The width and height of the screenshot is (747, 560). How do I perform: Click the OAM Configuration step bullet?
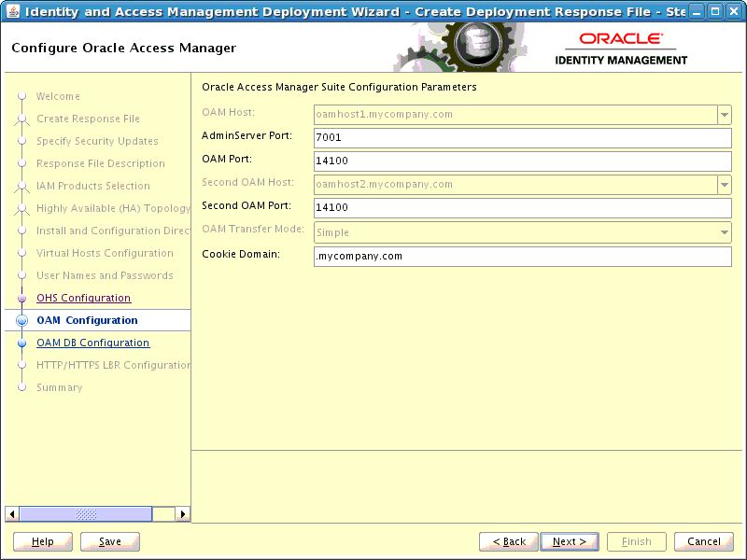21,320
